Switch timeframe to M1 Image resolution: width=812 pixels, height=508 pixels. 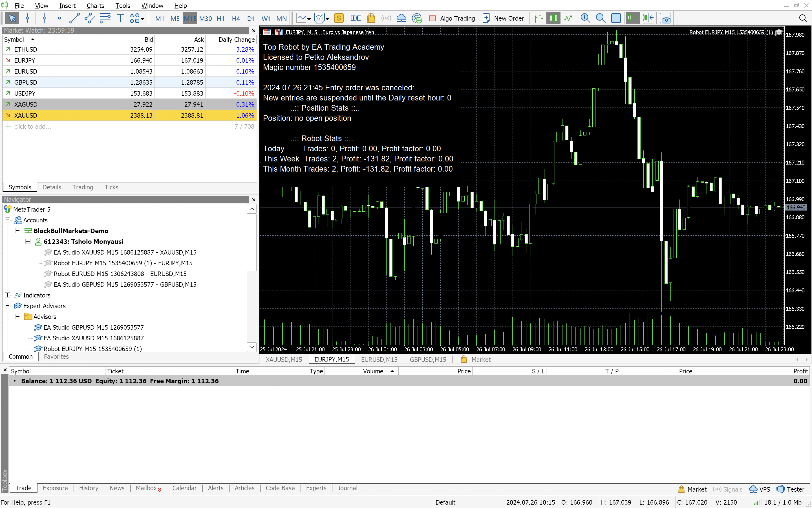(160, 18)
